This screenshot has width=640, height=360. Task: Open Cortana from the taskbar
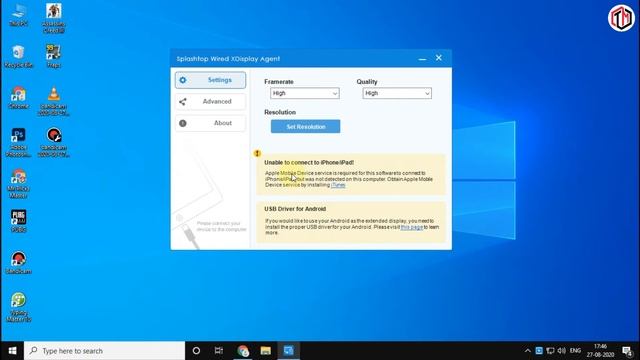[196, 351]
